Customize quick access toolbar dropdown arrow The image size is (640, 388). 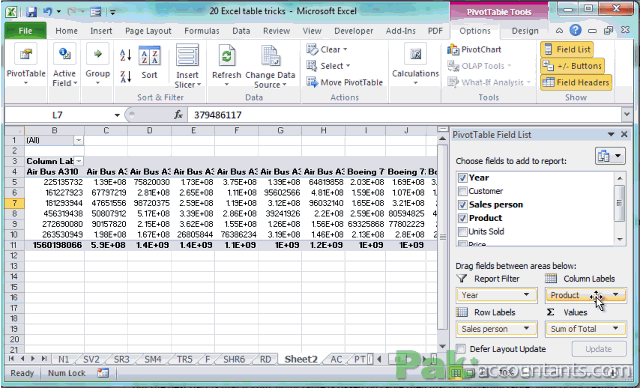(x=113, y=12)
